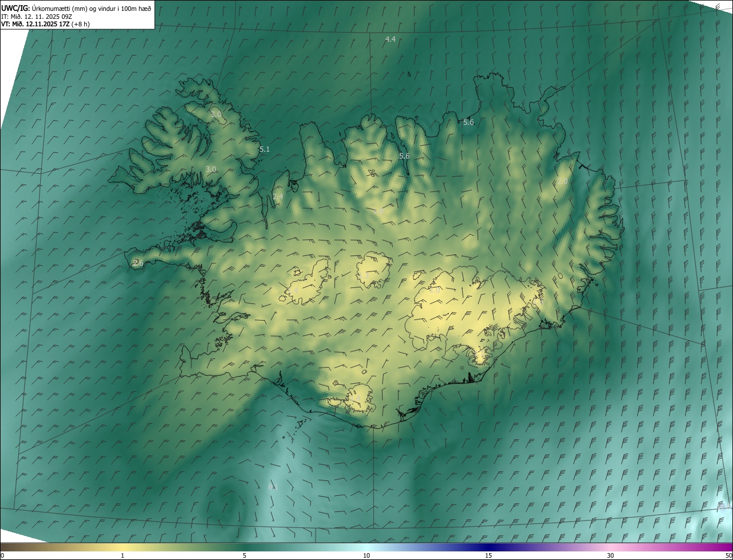This screenshot has width=733, height=560.
Task: Pick the light pink colorbar section above 30
Action: (x=610, y=547)
